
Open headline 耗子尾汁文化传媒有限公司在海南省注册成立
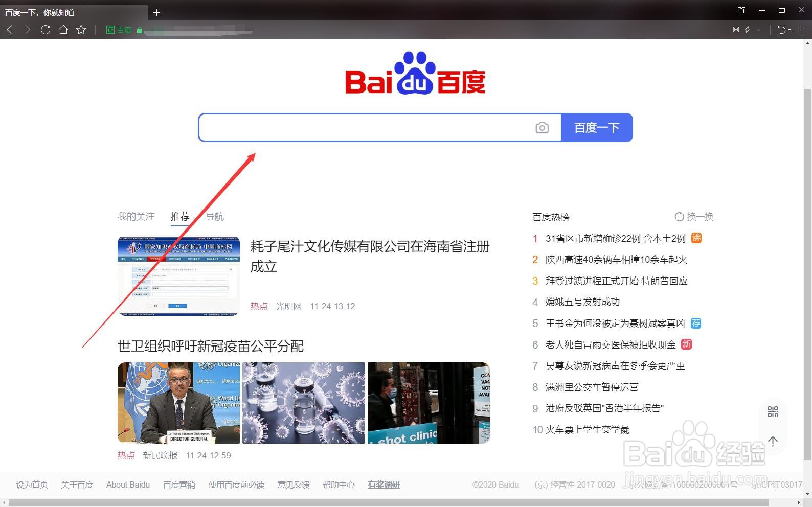click(370, 257)
